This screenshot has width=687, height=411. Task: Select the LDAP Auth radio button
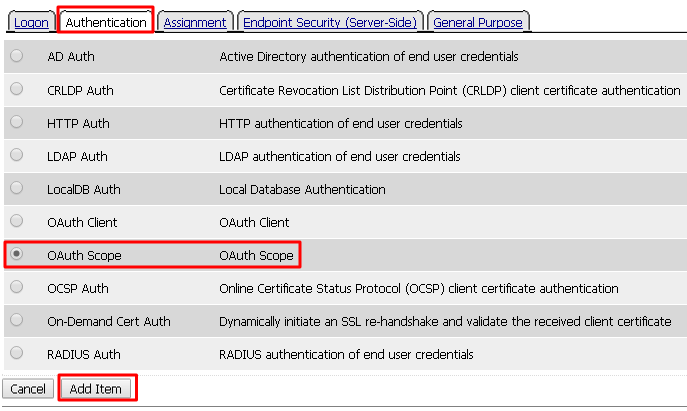tap(17, 155)
